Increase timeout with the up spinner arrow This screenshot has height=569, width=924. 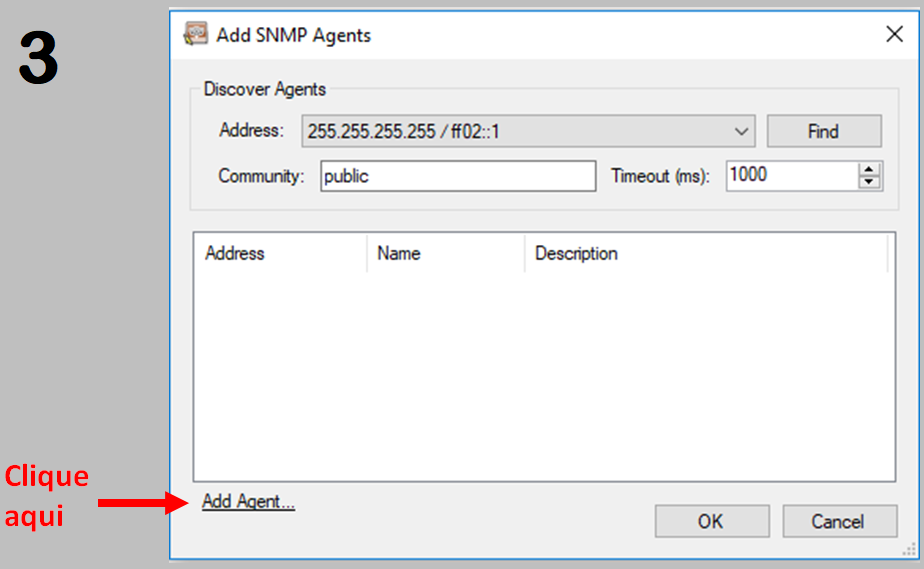(x=870, y=169)
